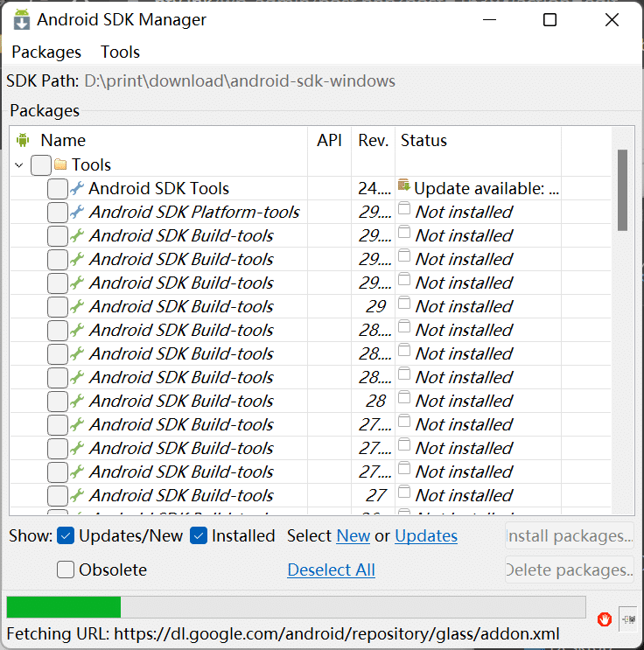Viewport: 644px width, 650px height.
Task: Check the Tools folder checkbox
Action: pyautogui.click(x=41, y=165)
